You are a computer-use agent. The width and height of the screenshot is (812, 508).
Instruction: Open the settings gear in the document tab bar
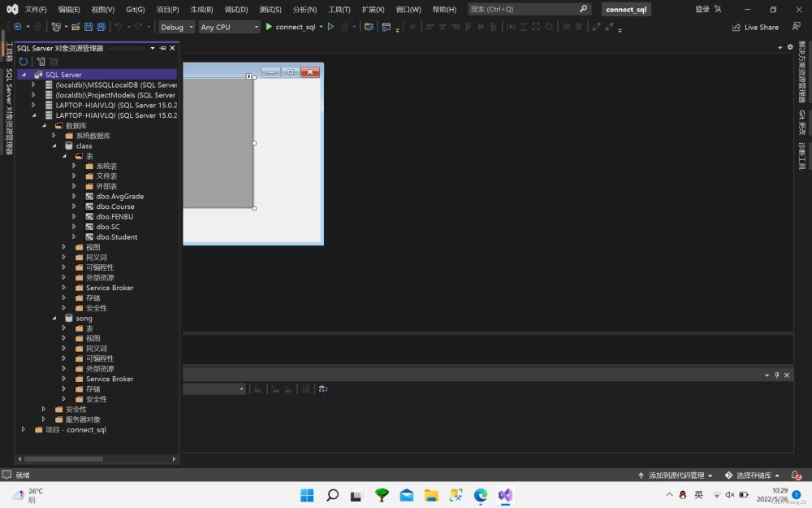coord(790,47)
